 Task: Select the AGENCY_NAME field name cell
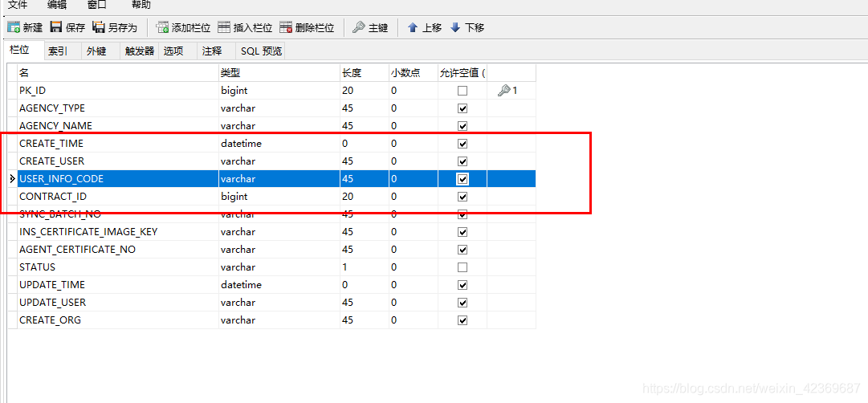pos(118,126)
